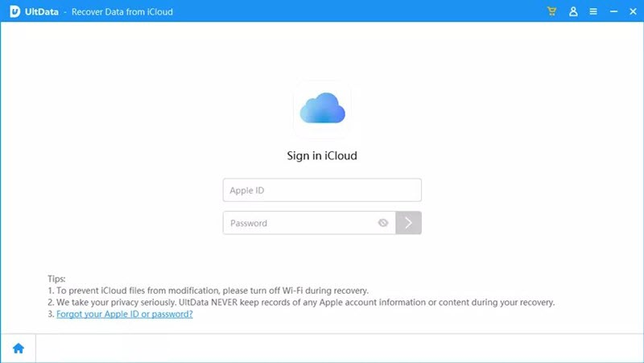Screen dimensions: 644x363
Task: Open Forgot your Apple ID or password link
Action: (x=125, y=314)
